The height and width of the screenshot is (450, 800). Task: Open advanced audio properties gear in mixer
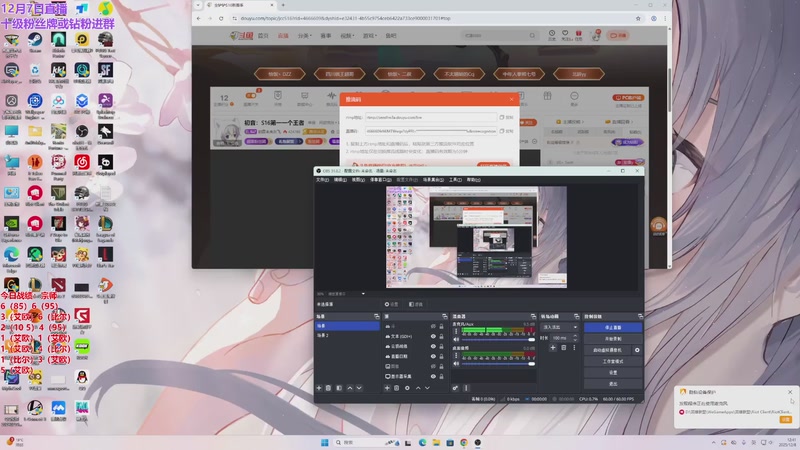[455, 388]
